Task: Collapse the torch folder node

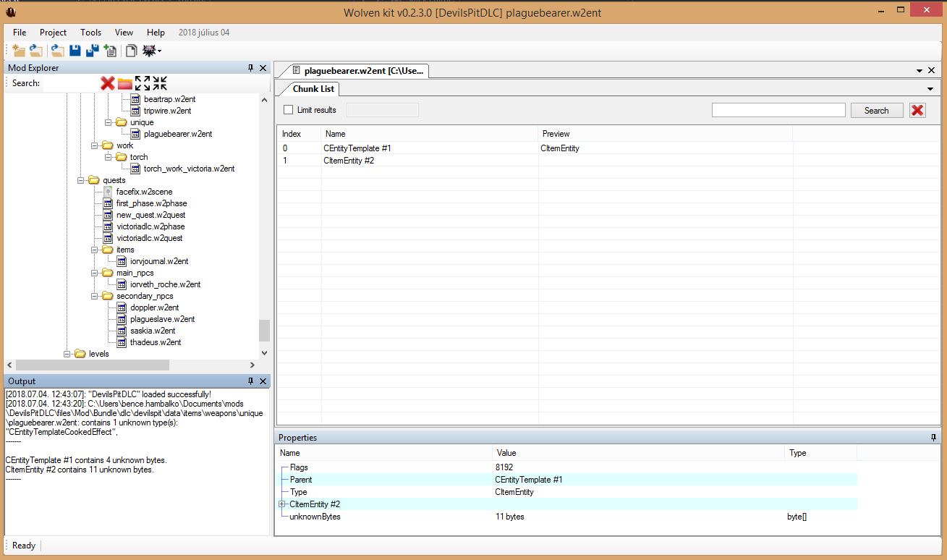Action: click(x=109, y=157)
